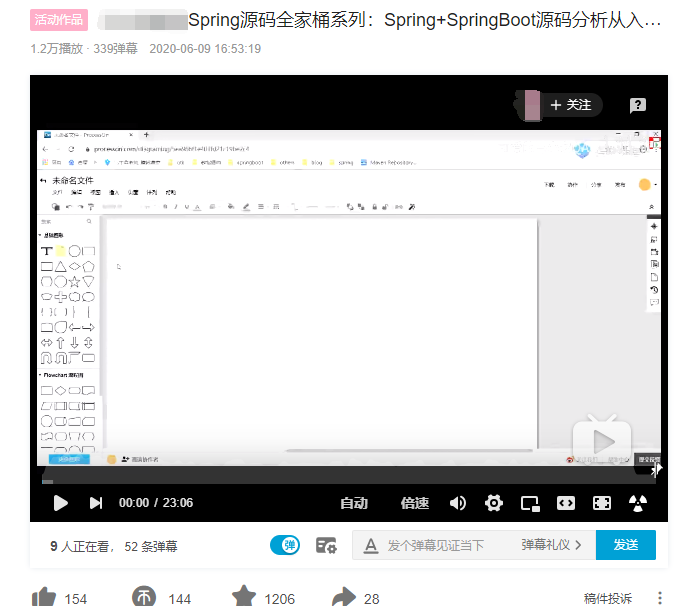Viewport: 674px width, 606px height.
Task: Toggle the 弹 danmaku switch
Action: point(285,545)
